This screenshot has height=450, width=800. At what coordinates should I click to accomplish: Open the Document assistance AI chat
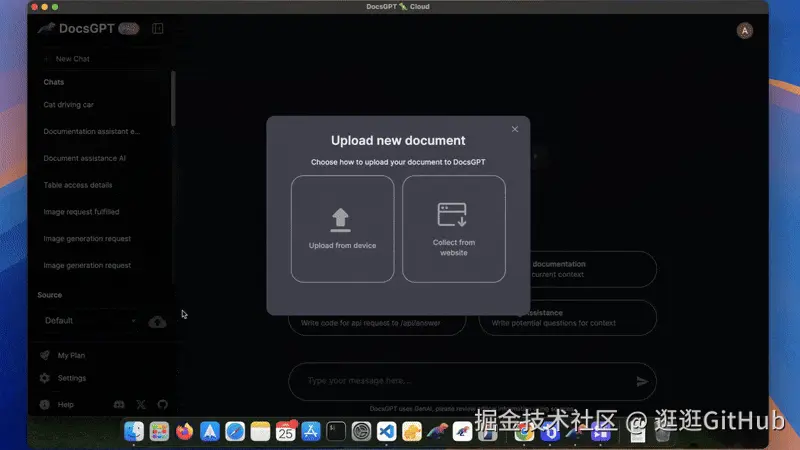pos(84,158)
